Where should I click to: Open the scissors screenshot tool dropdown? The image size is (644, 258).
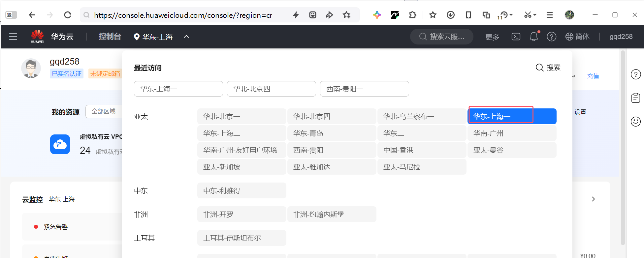tap(531, 15)
